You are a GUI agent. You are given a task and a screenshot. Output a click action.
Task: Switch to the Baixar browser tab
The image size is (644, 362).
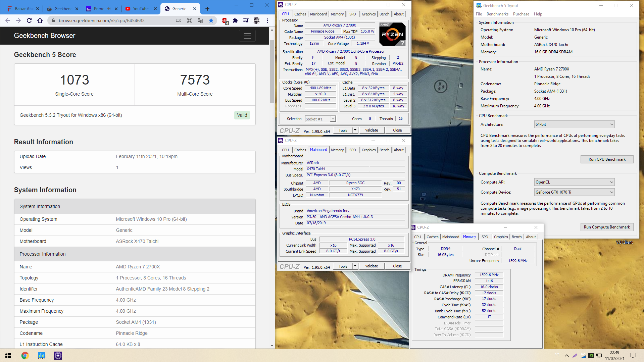point(23,9)
